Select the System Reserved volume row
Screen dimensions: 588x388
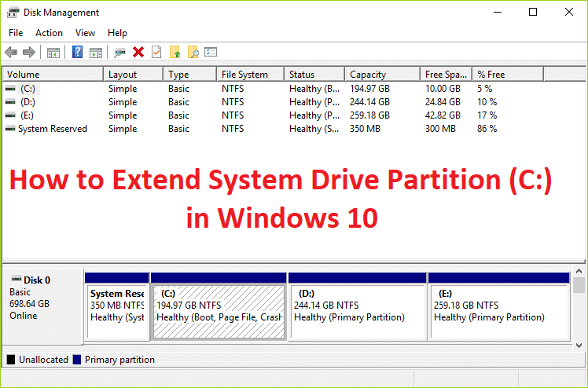52,129
